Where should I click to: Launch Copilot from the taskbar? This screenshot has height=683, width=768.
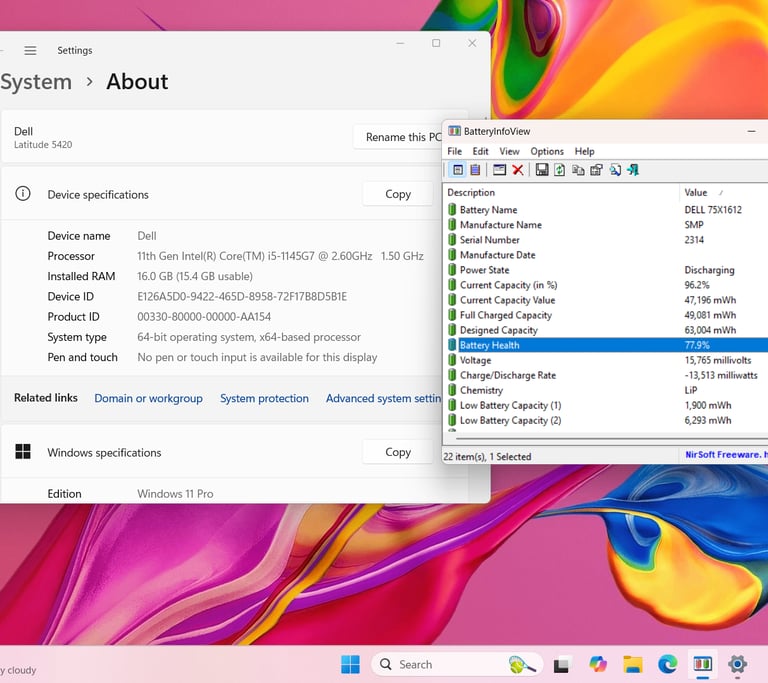(598, 664)
